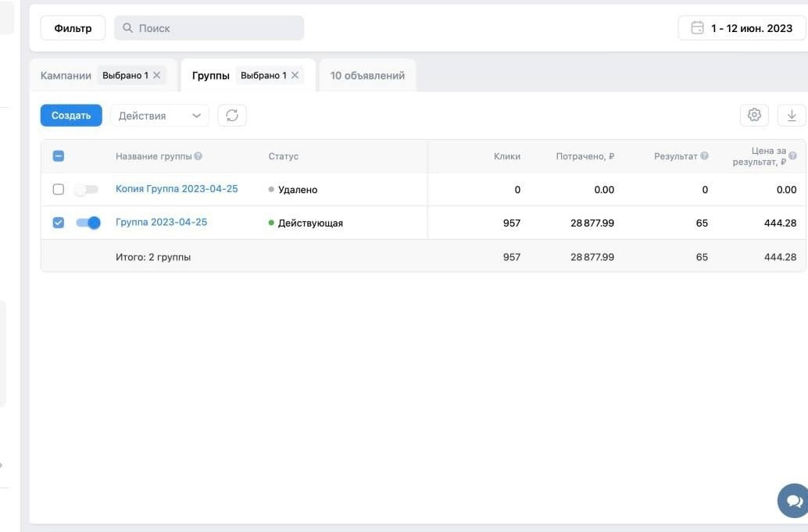Viewport: 808px width, 532px height.
Task: Uncheck the Группа 2023-04-25 row
Action: click(x=59, y=223)
